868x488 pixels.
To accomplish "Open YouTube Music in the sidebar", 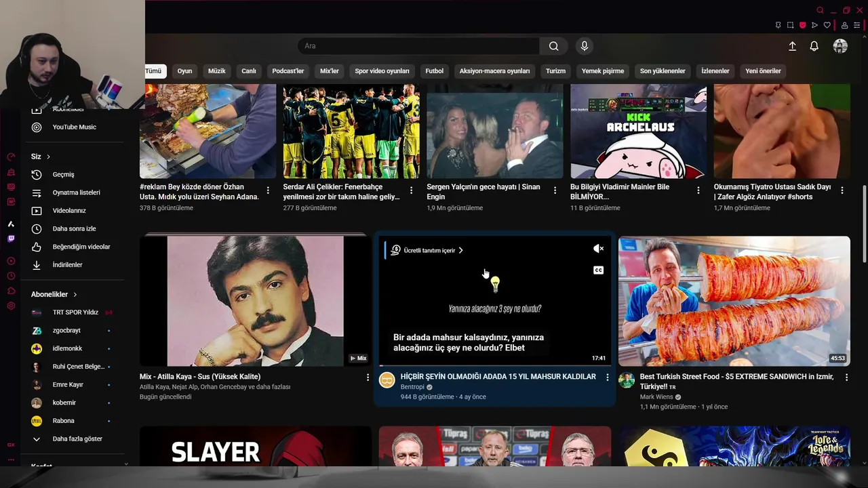I will point(75,127).
